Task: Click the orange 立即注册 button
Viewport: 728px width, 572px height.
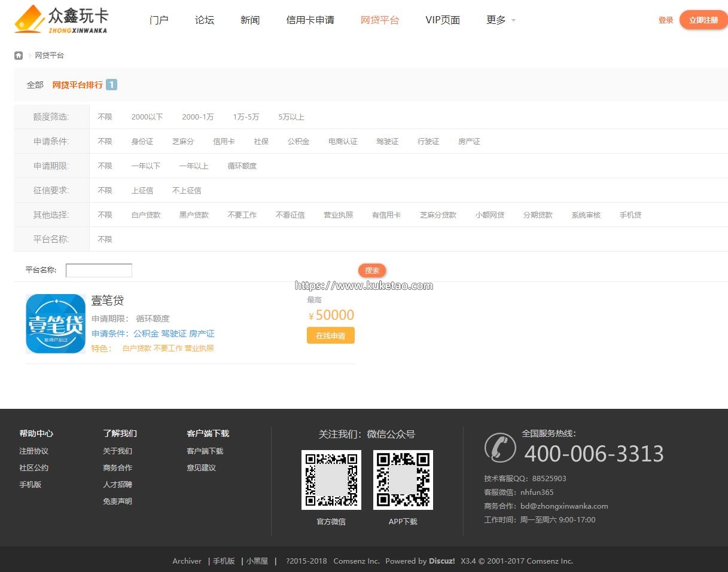Action: click(x=703, y=20)
